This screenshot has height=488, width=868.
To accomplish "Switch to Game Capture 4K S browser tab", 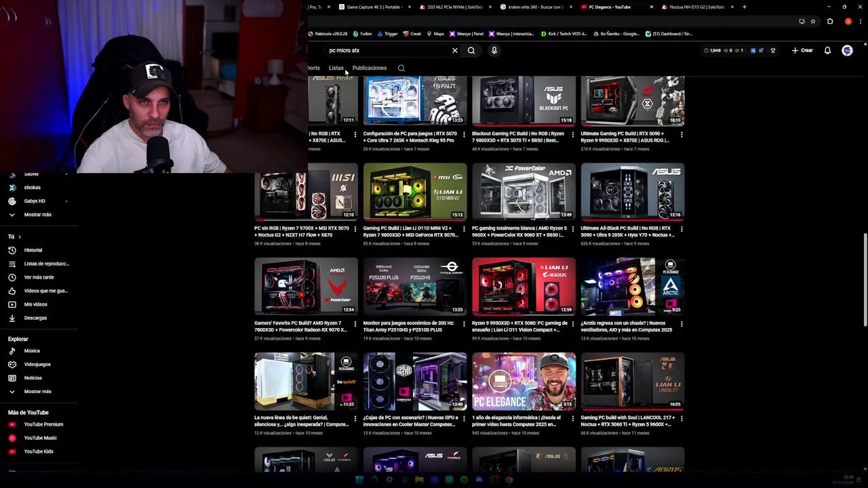I will click(374, 7).
